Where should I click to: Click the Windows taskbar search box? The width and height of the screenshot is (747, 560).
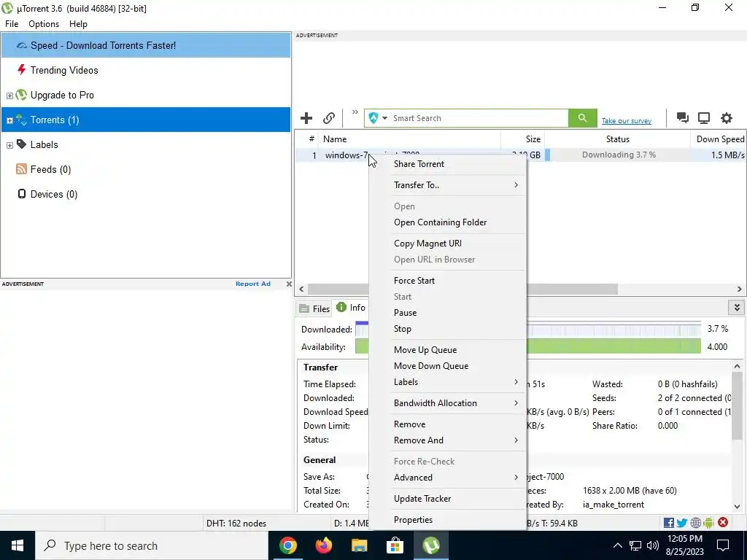[x=152, y=545]
